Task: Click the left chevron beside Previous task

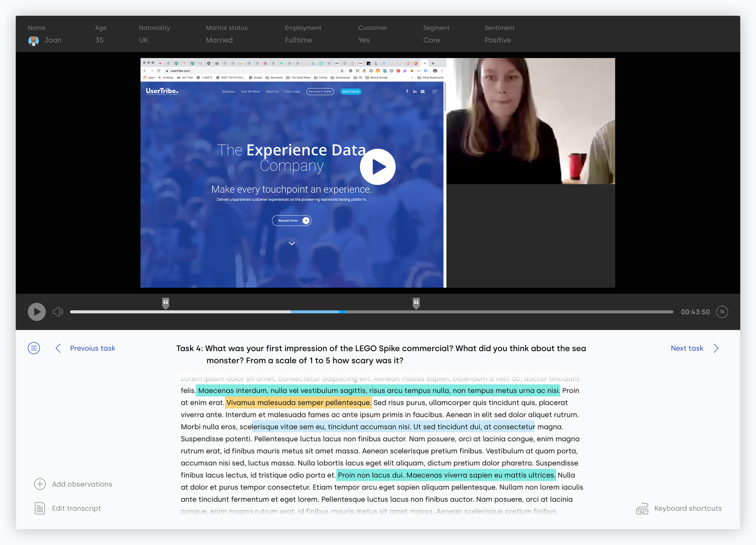Action: pyautogui.click(x=58, y=348)
